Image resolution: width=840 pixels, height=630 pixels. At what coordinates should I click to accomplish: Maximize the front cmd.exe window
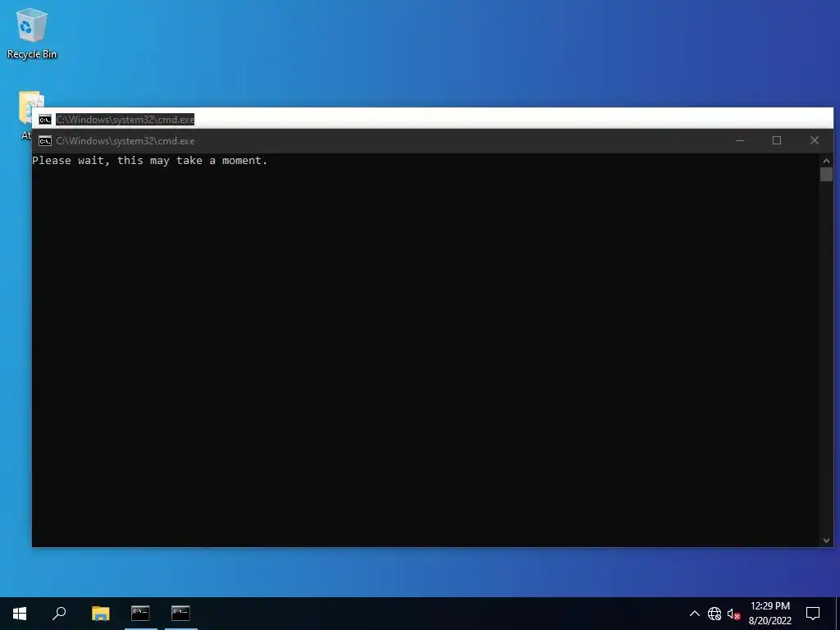click(777, 140)
